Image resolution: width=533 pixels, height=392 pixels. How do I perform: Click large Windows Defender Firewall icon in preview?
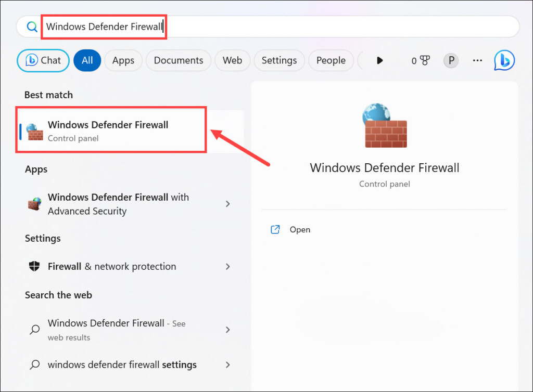384,125
